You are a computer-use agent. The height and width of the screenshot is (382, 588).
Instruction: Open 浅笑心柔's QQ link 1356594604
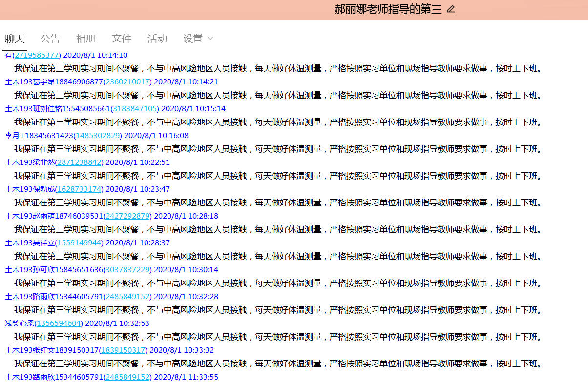59,323
